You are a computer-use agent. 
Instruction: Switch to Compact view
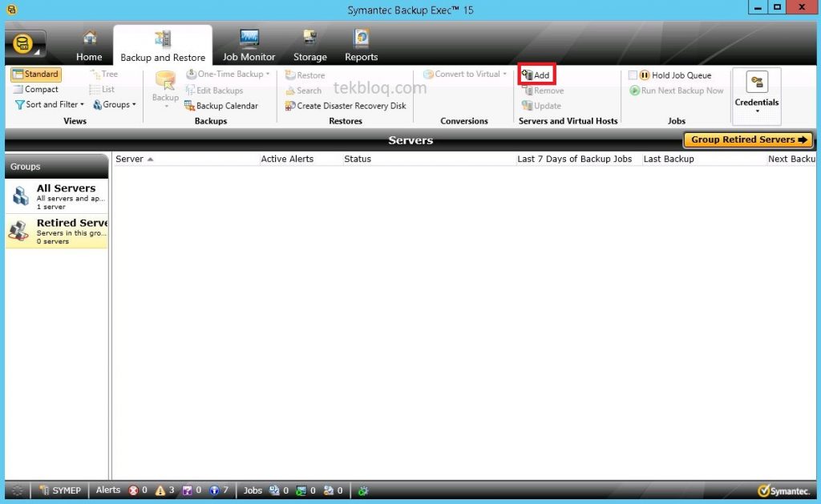(35, 90)
